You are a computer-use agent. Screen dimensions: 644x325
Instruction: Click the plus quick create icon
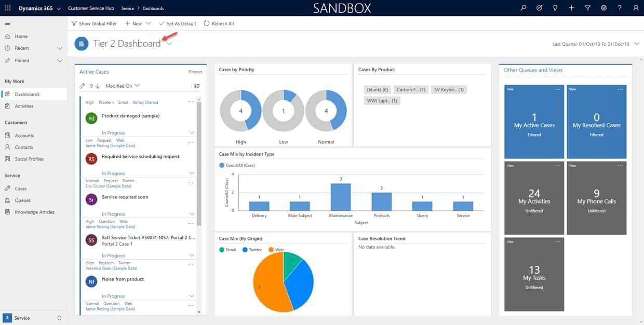click(571, 8)
